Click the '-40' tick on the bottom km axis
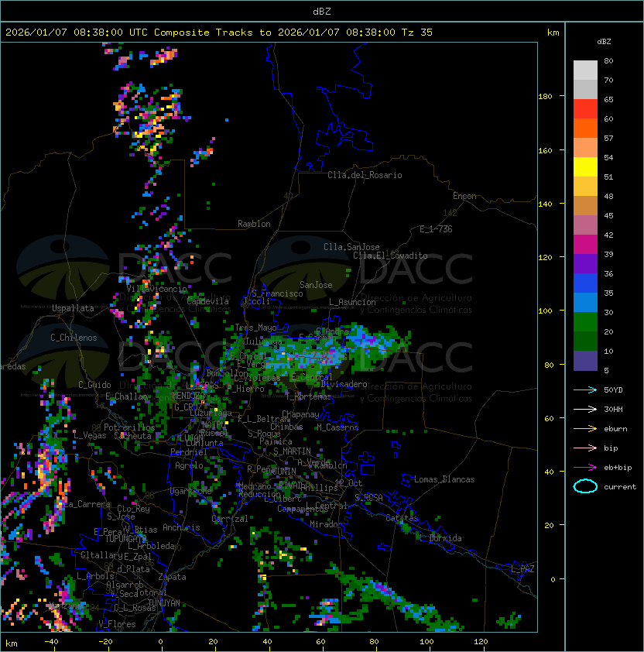 tap(51, 642)
